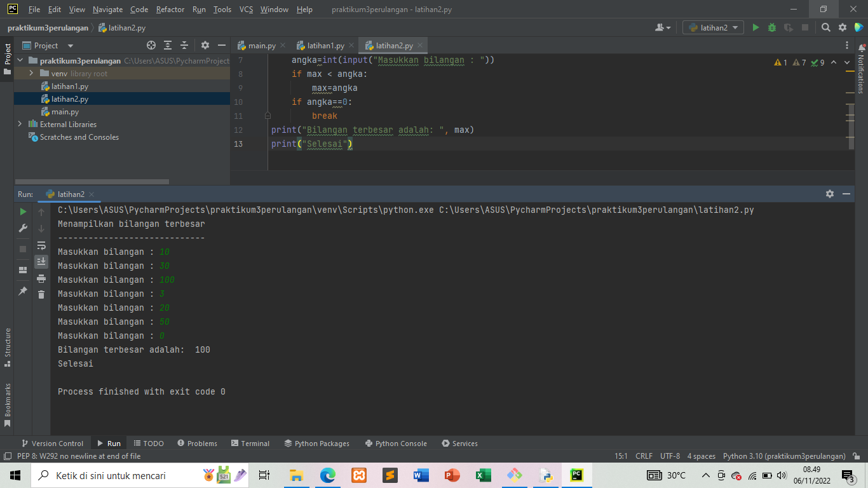This screenshot has width=868, height=488.
Task: Click the Soft-Wrap icon in Run panel
Action: coord(41,245)
